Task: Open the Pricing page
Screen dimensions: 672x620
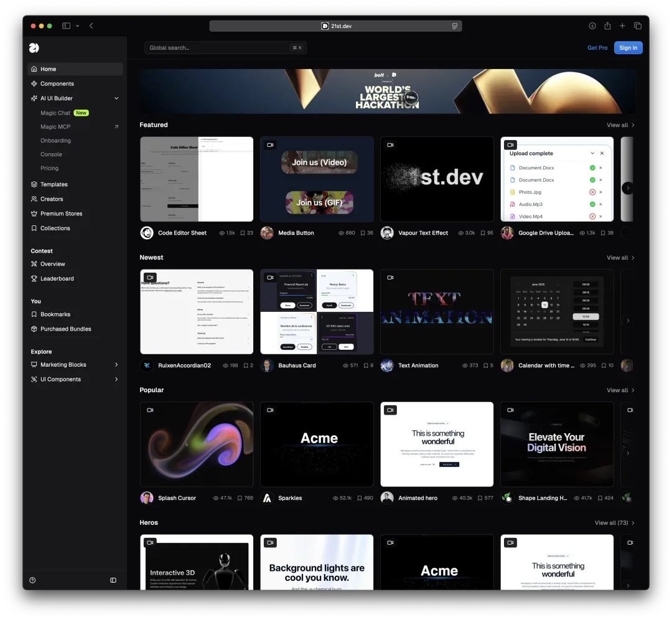Action: pyautogui.click(x=49, y=168)
